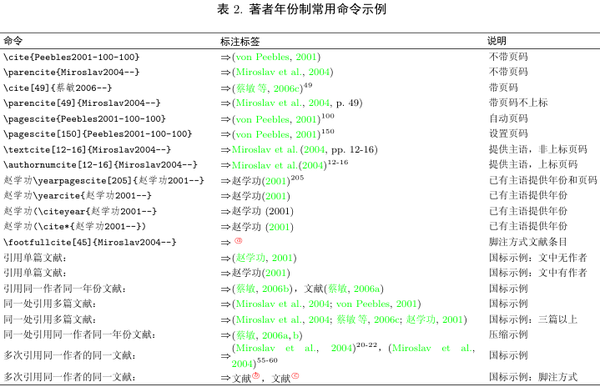
Task: Open the 赵学功, 2001 link in the 三篇以上 row
Action: [434, 319]
